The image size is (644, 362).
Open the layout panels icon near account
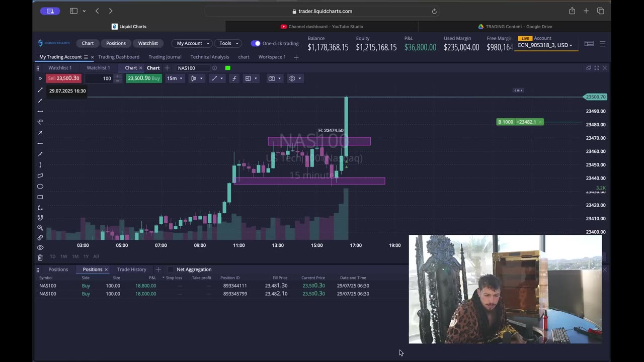tap(589, 44)
